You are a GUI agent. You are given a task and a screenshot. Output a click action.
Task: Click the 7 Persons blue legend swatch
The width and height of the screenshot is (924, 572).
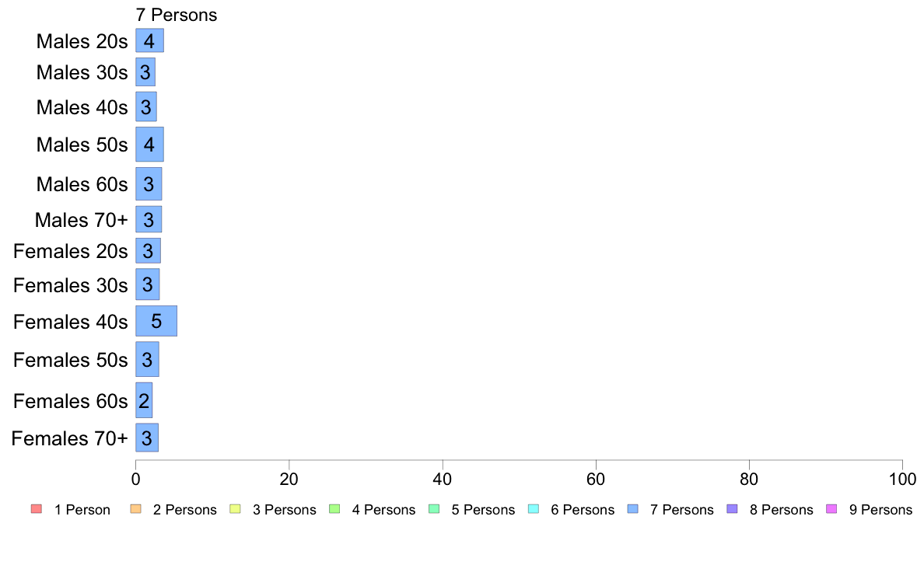click(633, 509)
